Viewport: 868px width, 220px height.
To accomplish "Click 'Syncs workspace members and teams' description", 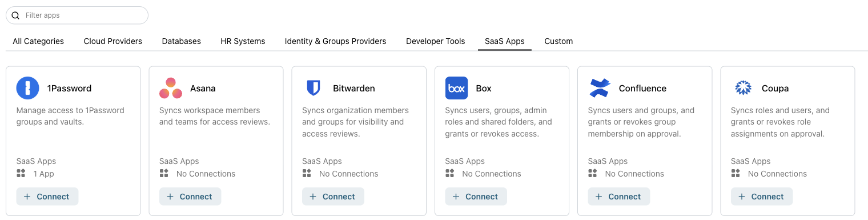I will click(215, 116).
